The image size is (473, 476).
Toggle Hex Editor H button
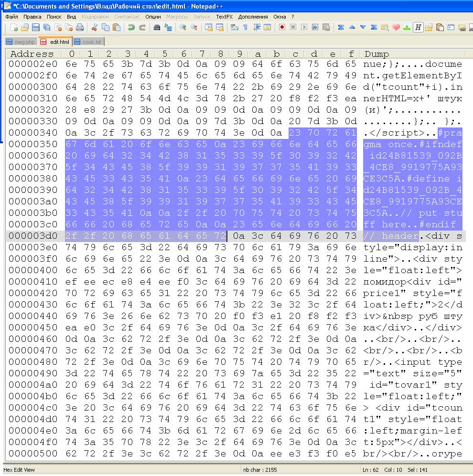[418, 28]
